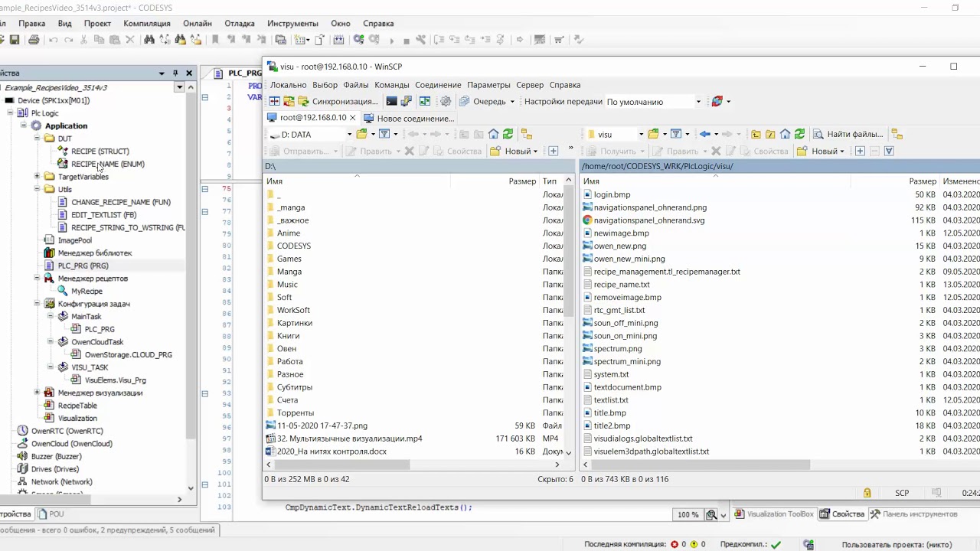Click the binoculars Find icon in CODESYS
This screenshot has width=980, height=551.
(x=149, y=40)
